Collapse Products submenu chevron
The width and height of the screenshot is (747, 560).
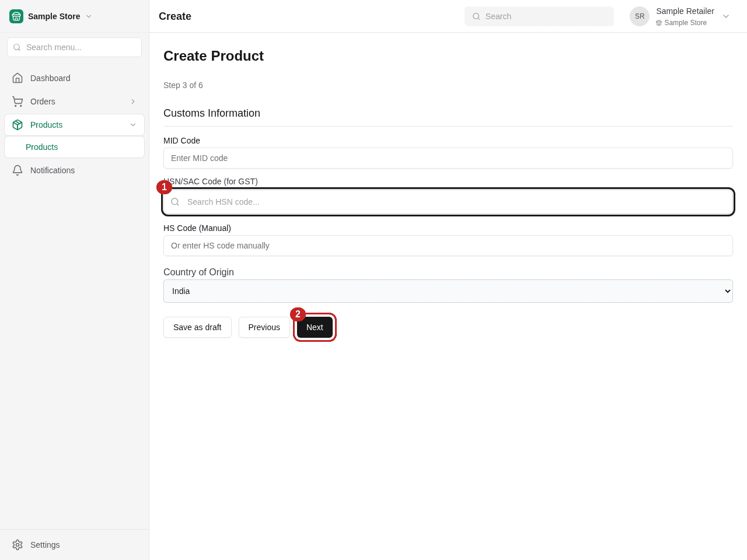click(133, 125)
